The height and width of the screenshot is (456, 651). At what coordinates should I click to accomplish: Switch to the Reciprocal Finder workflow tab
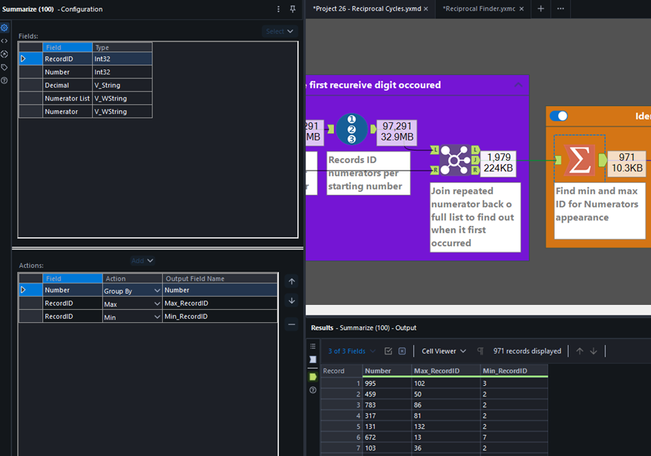(480, 8)
